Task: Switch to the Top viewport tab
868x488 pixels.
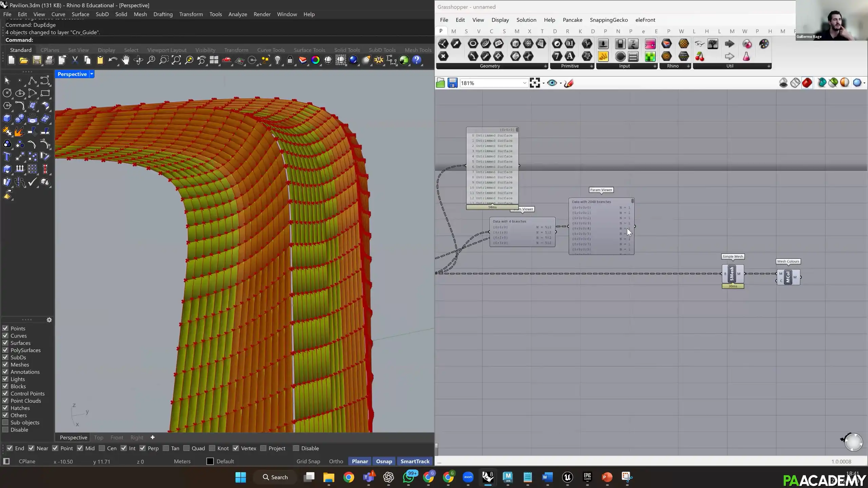Action: (x=98, y=438)
